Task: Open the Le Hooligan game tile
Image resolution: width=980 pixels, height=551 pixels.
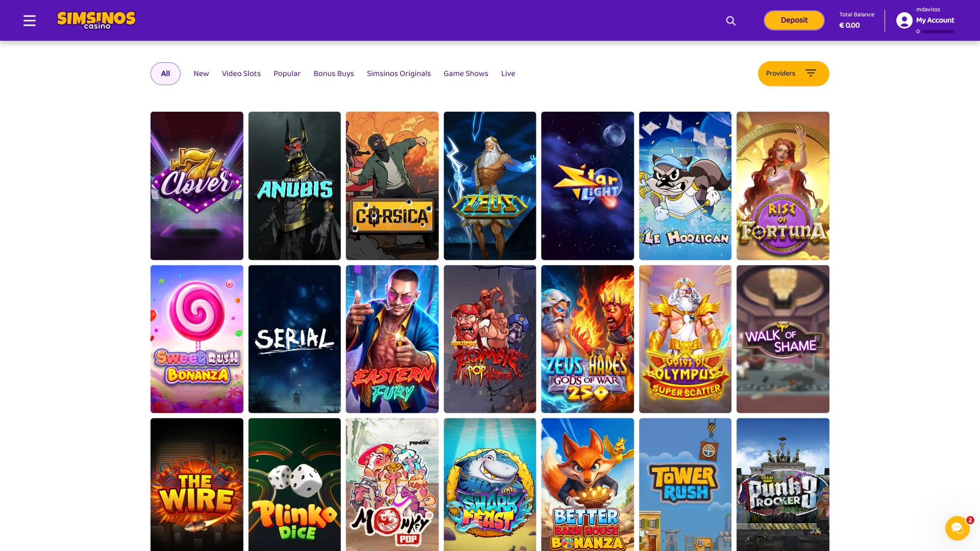Action: (685, 186)
